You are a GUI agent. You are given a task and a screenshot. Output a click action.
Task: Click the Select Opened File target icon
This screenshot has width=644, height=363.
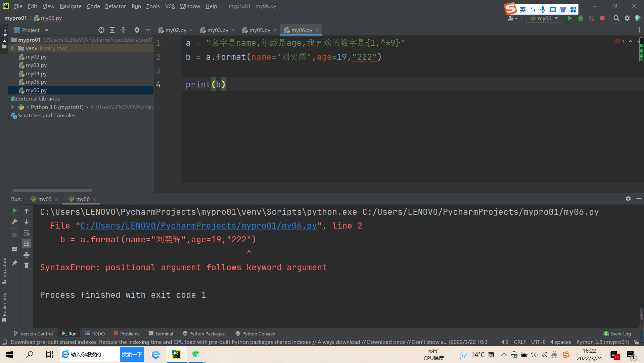coord(101,30)
